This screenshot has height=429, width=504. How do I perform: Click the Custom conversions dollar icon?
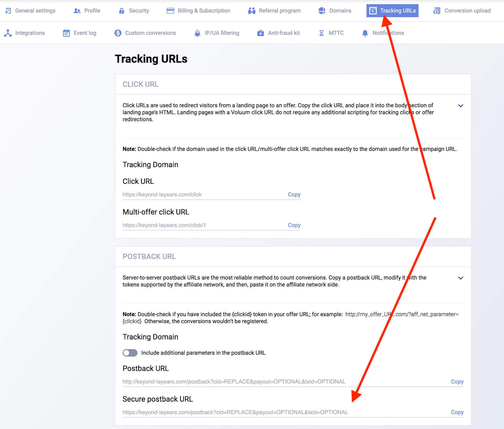118,33
